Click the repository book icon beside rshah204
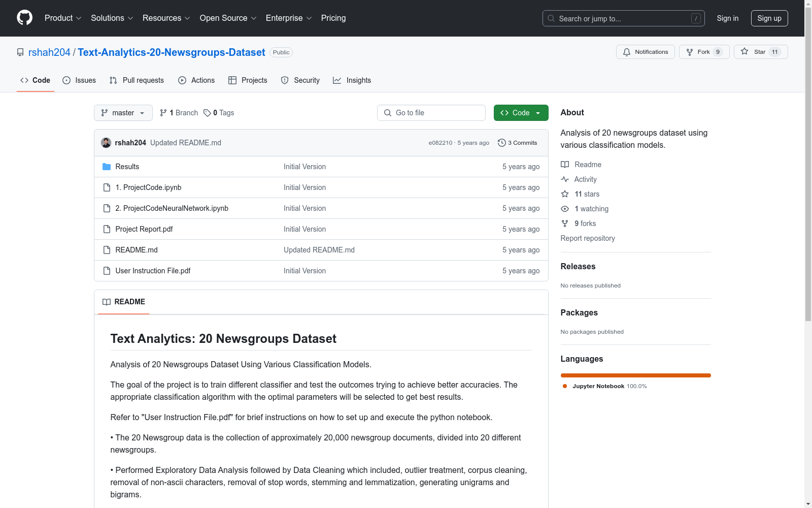 [x=20, y=52]
